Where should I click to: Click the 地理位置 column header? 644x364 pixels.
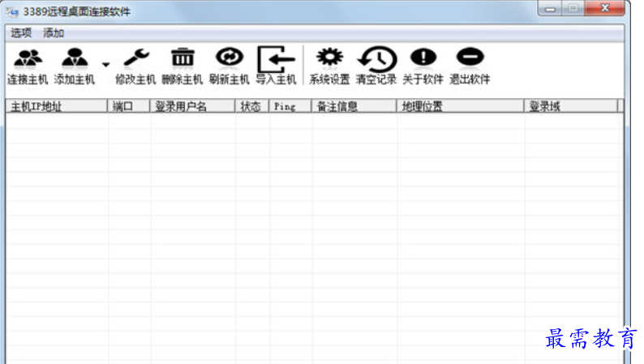coord(461,107)
